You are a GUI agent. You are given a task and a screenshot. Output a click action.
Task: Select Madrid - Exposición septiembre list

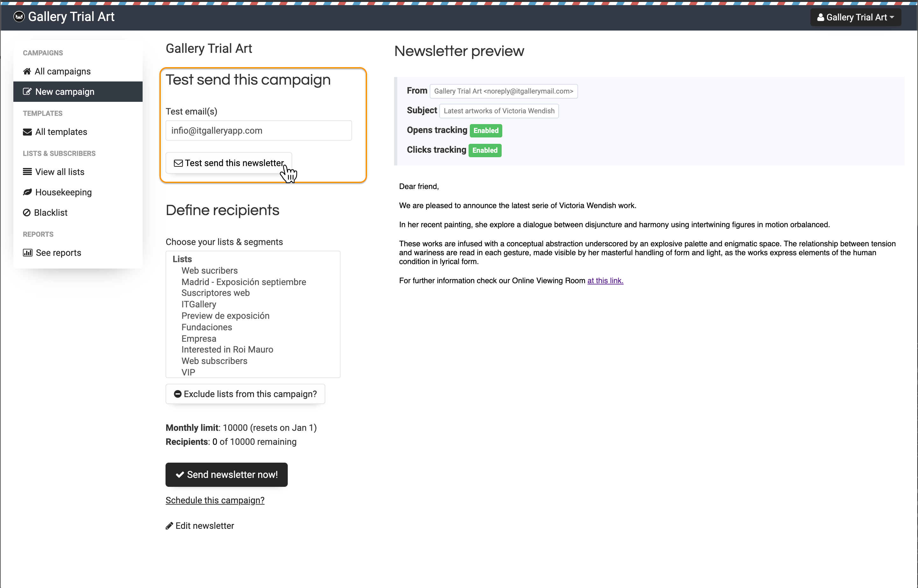point(244,282)
